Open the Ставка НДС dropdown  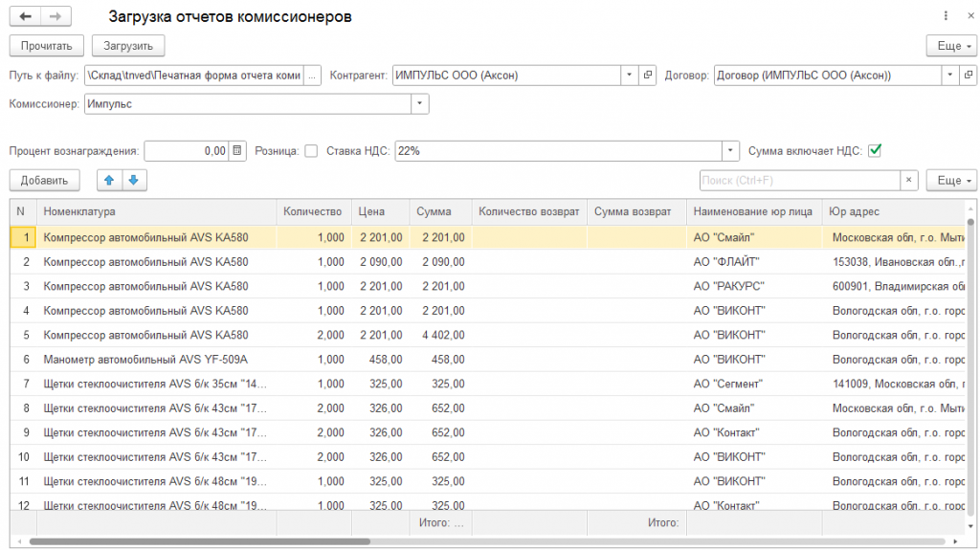point(730,150)
